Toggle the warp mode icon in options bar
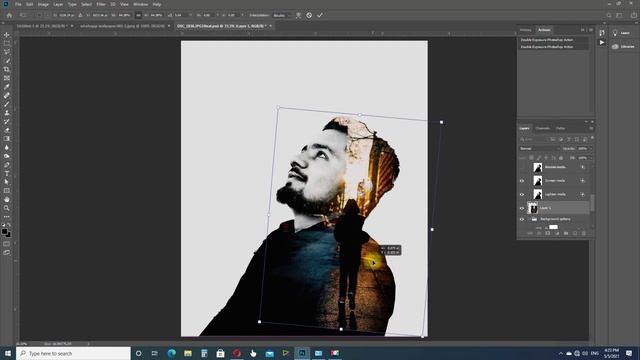The image size is (640, 360). pos(298,15)
